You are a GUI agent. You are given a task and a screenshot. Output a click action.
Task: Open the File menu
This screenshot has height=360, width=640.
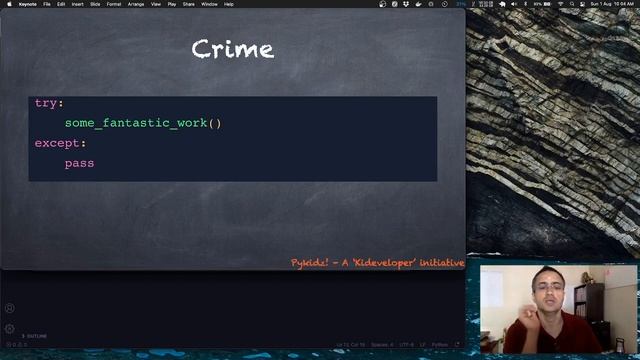[x=47, y=4]
